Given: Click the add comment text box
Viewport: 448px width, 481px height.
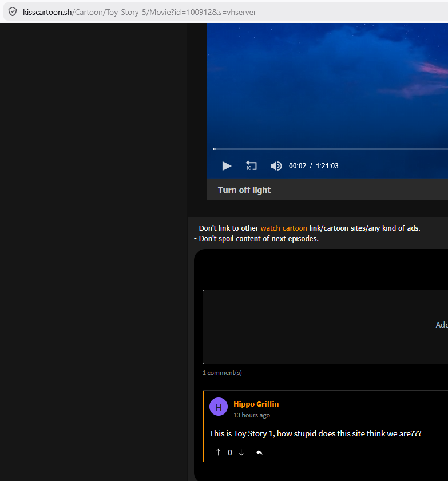Looking at the screenshot, I should (326, 327).
